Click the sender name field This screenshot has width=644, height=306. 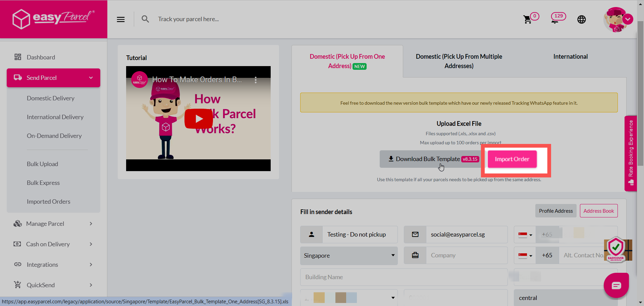pos(360,235)
